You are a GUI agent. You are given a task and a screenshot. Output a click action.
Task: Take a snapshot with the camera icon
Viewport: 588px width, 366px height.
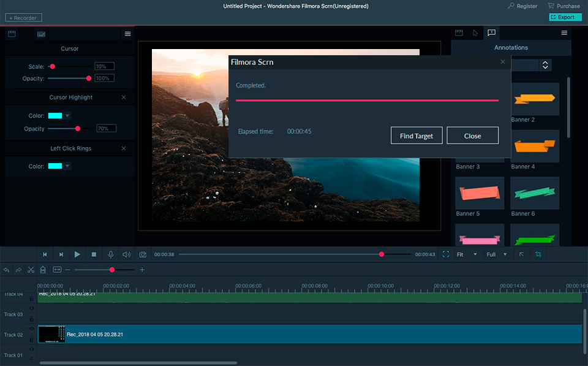coord(143,254)
